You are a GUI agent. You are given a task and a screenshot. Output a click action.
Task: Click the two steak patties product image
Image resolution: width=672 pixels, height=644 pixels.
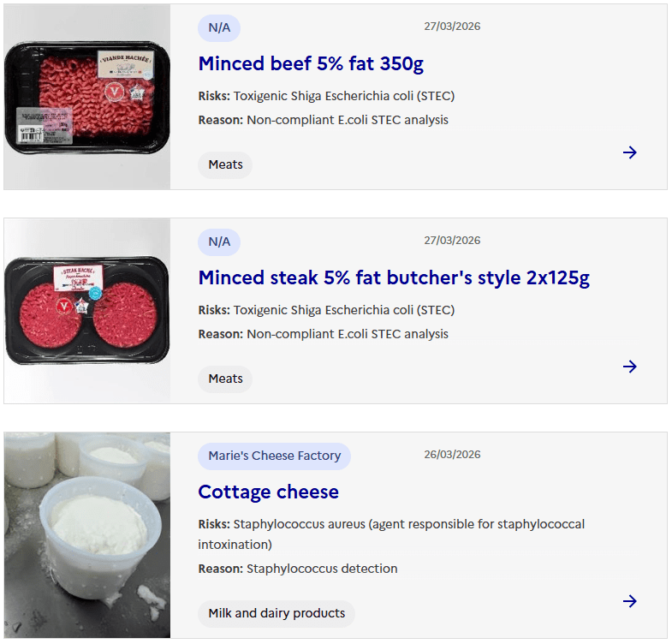(87, 311)
